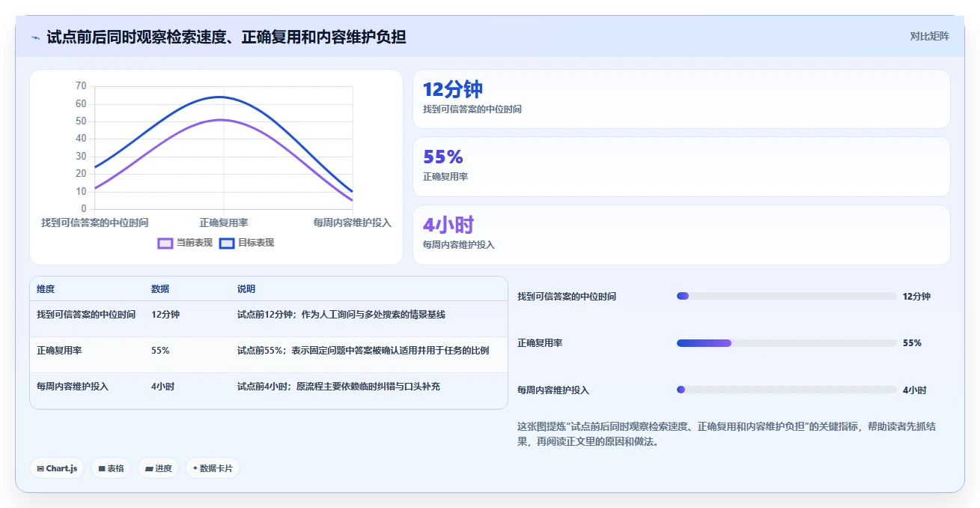Click the 数据卡片 tag chip

(213, 468)
